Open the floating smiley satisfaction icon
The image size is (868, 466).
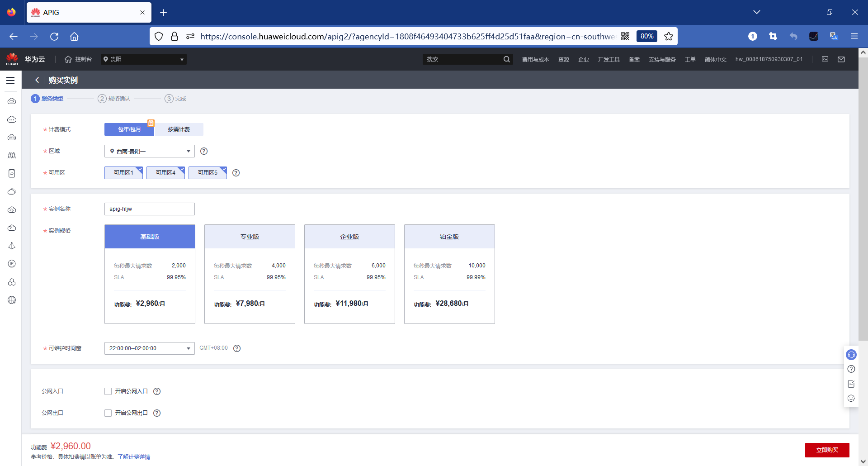coord(851,399)
